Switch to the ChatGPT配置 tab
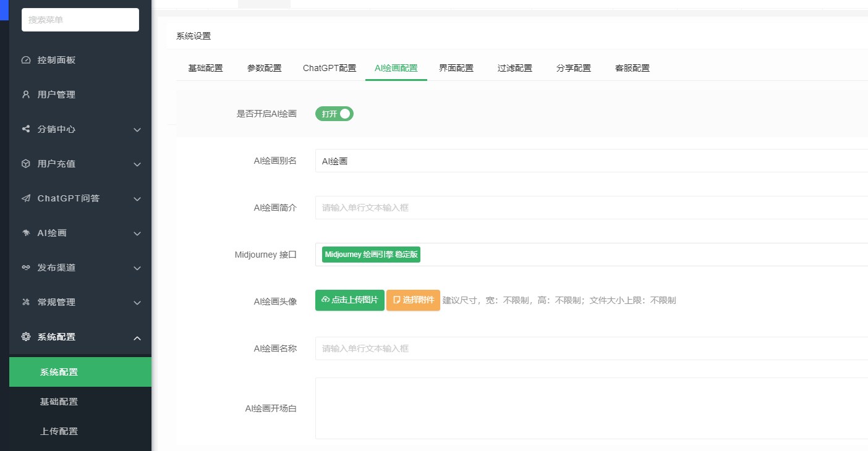Image resolution: width=868 pixels, height=451 pixels. coord(330,69)
